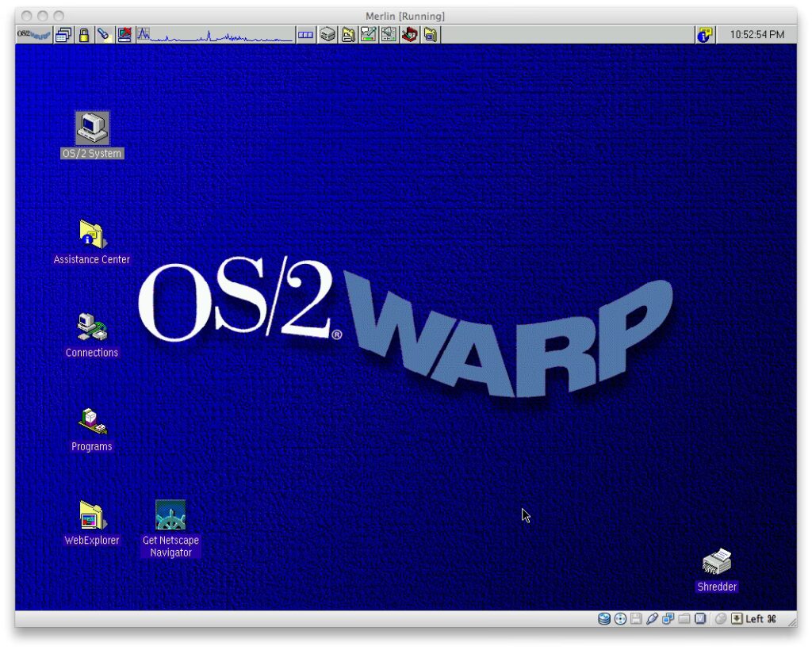Open the Assistance Center folder

pyautogui.click(x=92, y=235)
